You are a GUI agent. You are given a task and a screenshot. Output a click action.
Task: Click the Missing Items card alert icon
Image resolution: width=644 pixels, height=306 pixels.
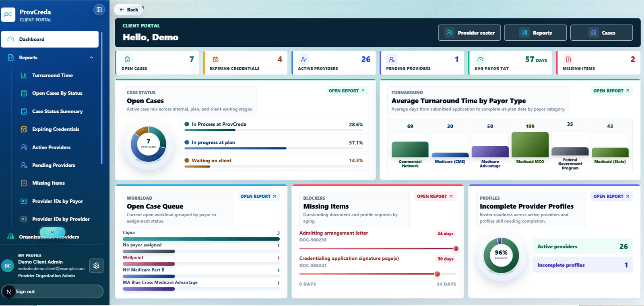(568, 59)
